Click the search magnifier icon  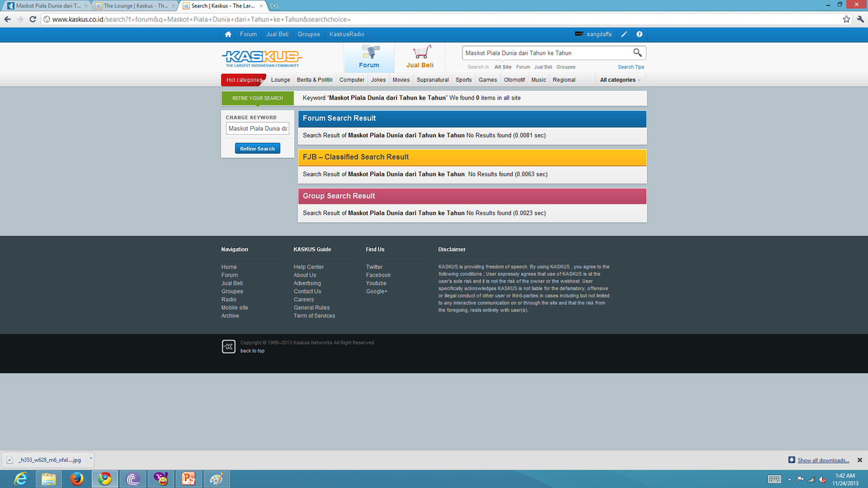[x=637, y=52]
